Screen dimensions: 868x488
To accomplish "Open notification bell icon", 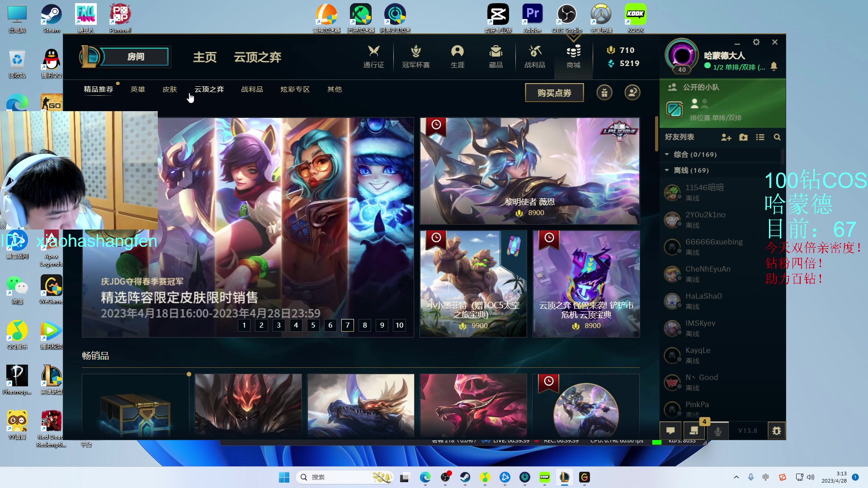I will pos(774,66).
